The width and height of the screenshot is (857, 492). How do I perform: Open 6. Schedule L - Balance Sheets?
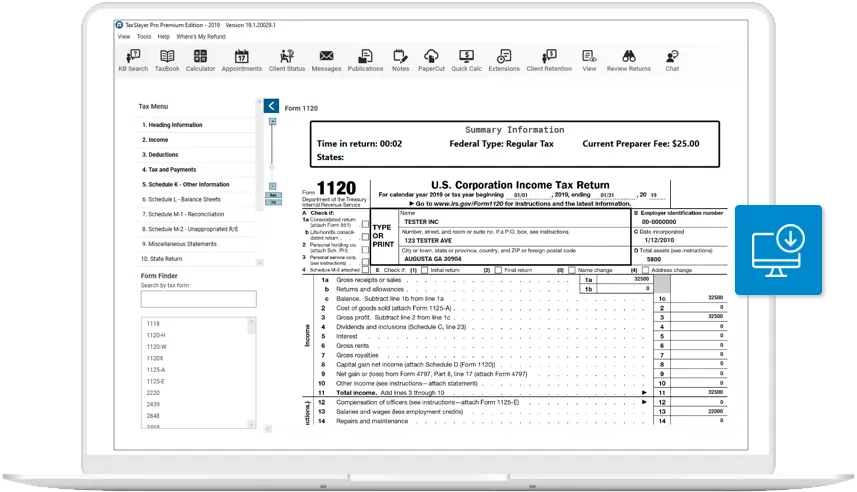tap(196, 200)
